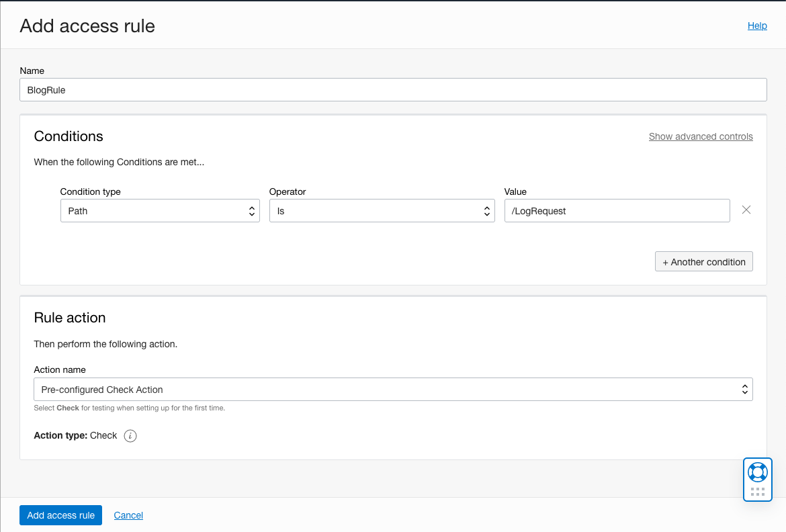
Task: Click the Action name chevron icon
Action: click(744, 389)
